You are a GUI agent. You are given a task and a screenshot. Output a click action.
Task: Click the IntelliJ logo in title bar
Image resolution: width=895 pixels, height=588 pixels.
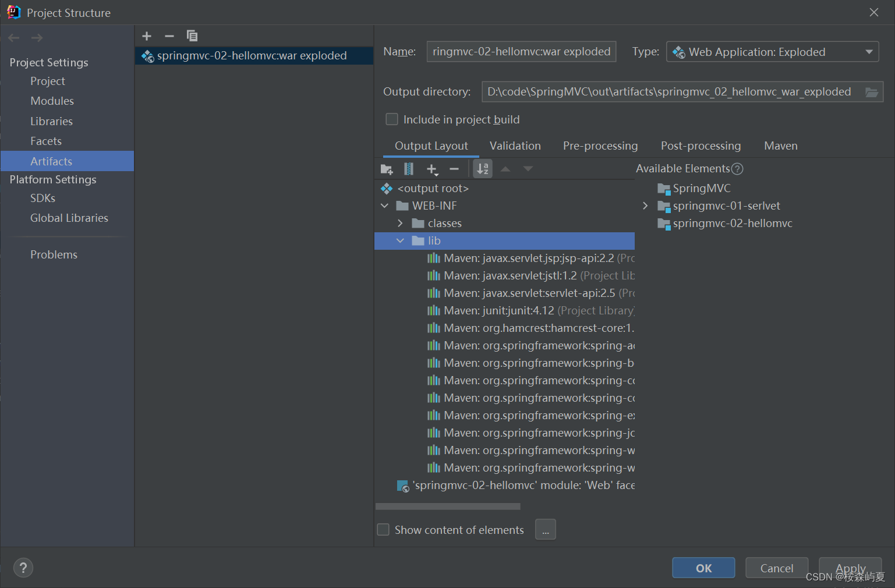[x=14, y=12]
